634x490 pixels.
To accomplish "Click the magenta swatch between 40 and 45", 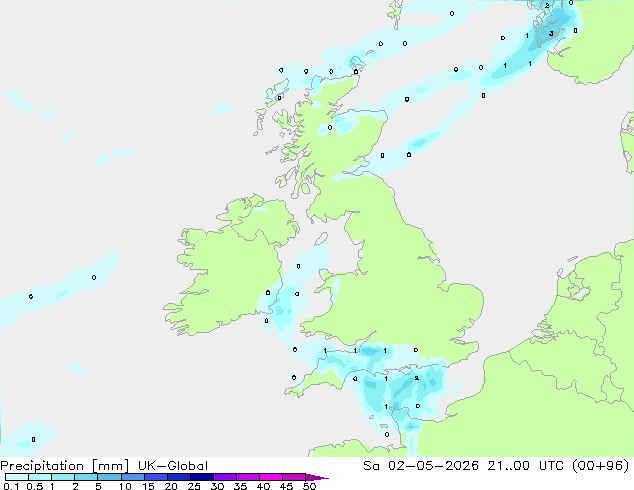I will pos(271,477).
